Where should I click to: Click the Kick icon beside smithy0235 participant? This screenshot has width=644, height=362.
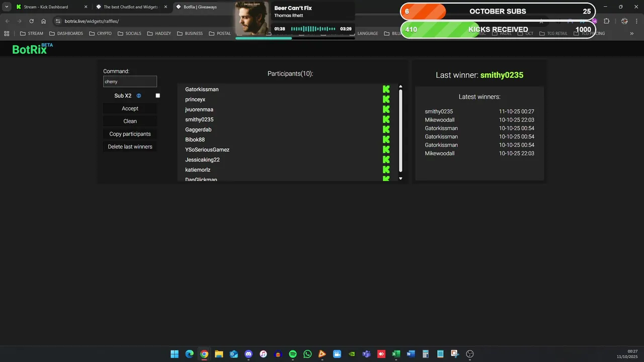386,119
